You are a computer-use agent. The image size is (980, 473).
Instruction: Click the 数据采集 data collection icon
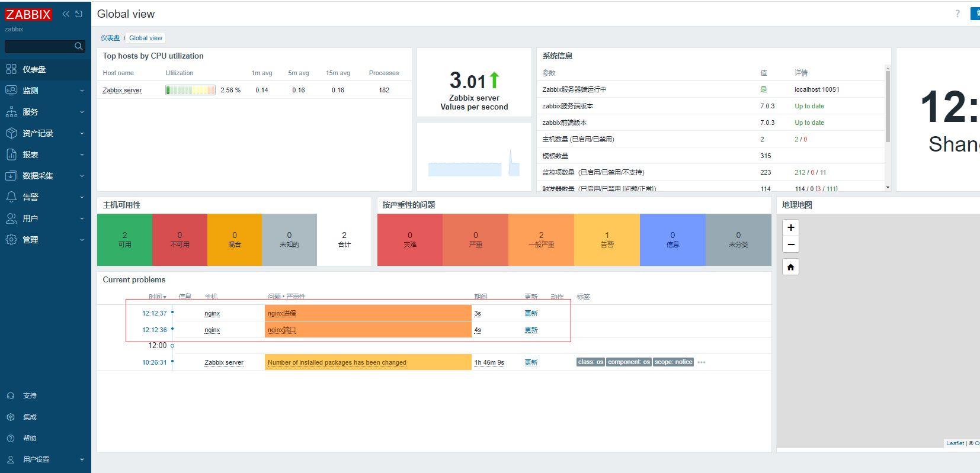coord(11,176)
